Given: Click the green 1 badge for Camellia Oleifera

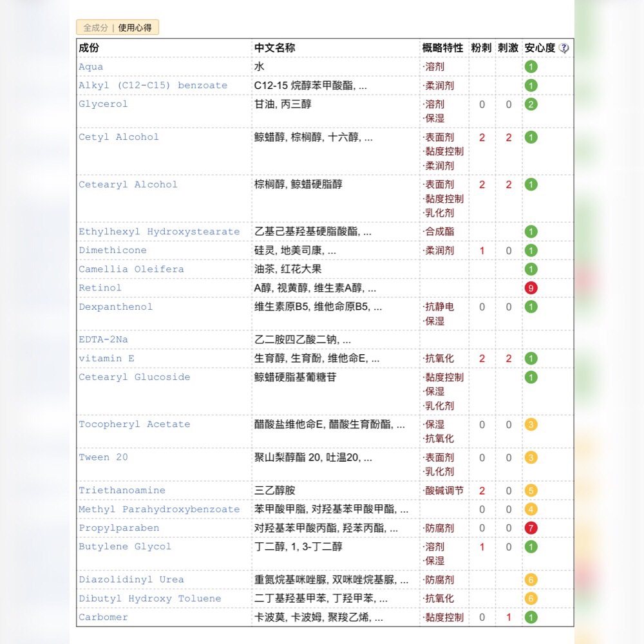Looking at the screenshot, I should click(531, 269).
